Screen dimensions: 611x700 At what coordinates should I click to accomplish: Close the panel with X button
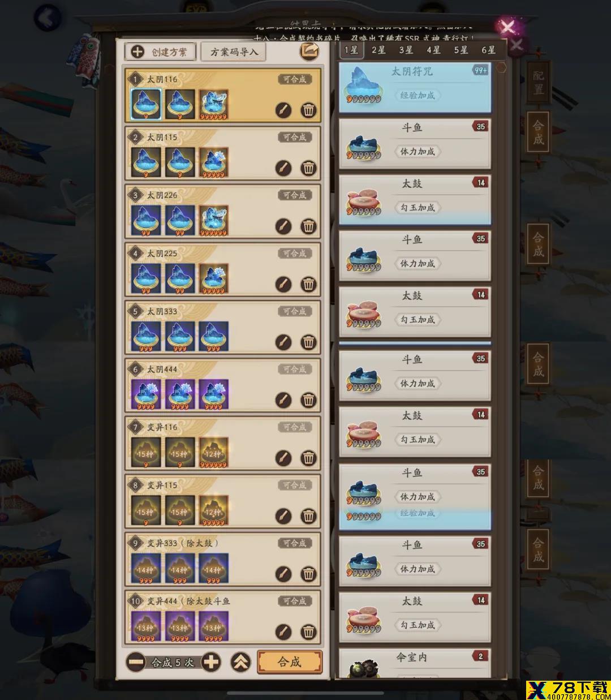coord(507,27)
